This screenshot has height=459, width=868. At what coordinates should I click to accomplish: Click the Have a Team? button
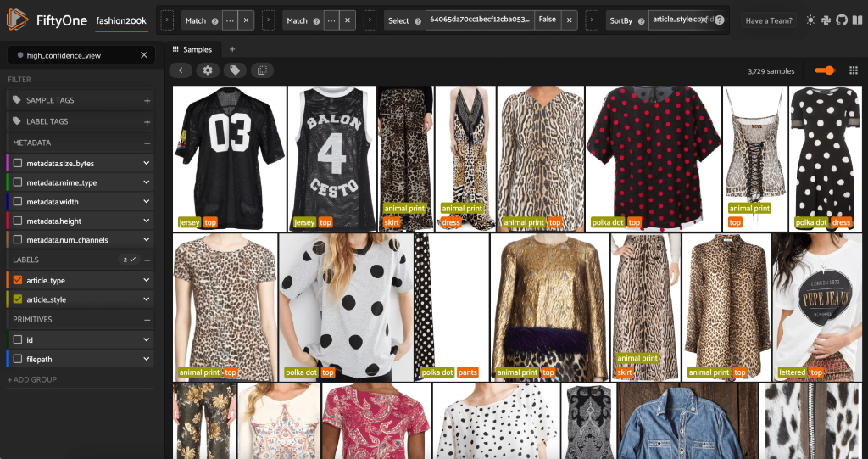point(769,20)
